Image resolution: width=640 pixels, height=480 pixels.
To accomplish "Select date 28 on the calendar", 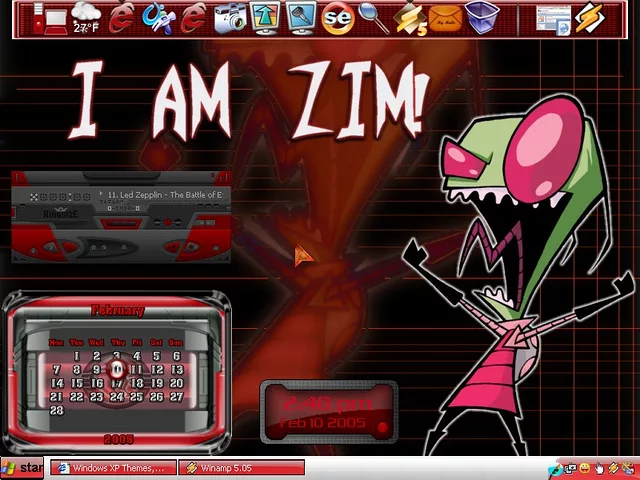I will pos(57,410).
